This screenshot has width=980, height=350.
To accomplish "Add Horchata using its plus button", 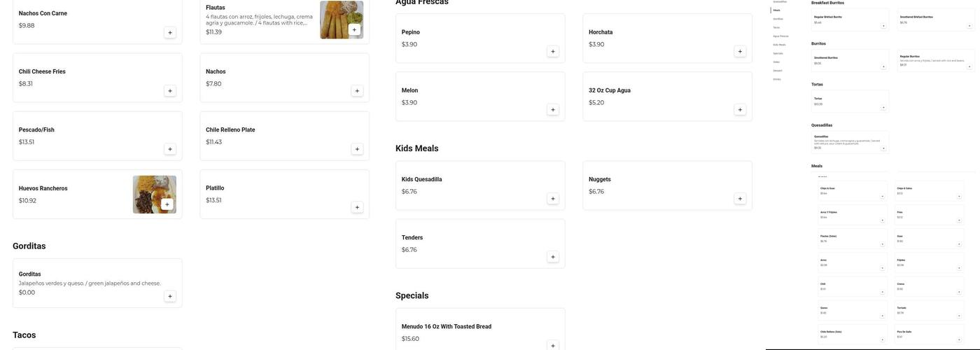I will (740, 51).
